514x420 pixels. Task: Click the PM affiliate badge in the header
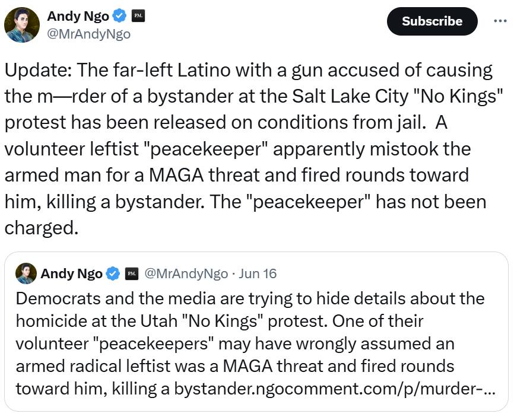pos(138,16)
